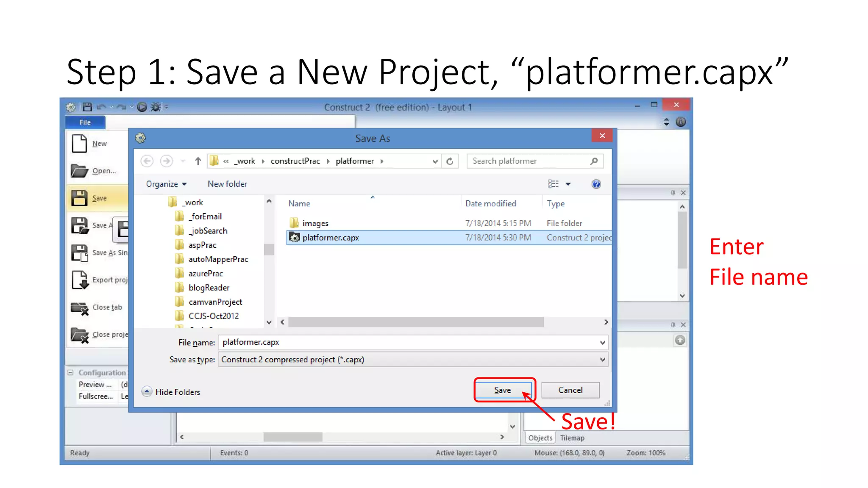Switch to the Objects tab
This screenshot has height=488, width=868.
540,438
